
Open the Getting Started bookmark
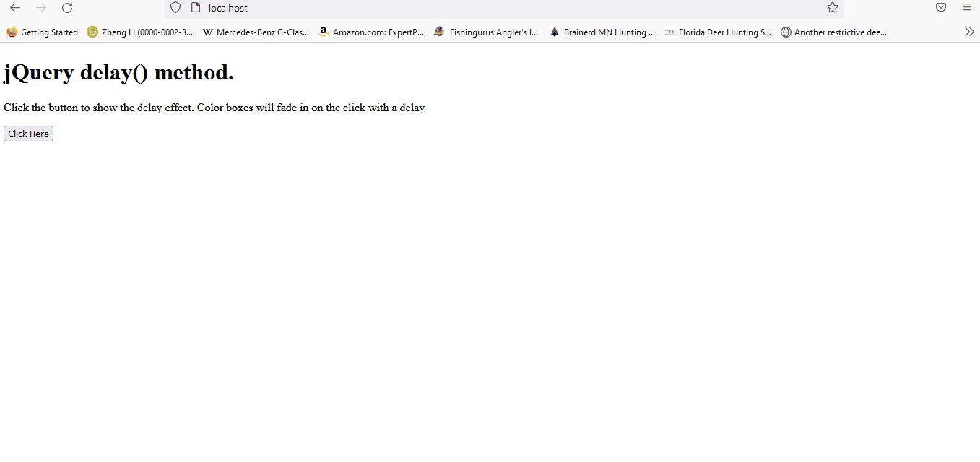[x=43, y=32]
